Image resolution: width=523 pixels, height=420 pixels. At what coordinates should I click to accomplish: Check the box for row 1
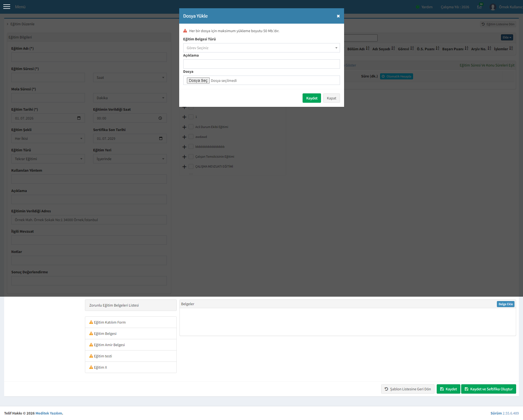191,117
